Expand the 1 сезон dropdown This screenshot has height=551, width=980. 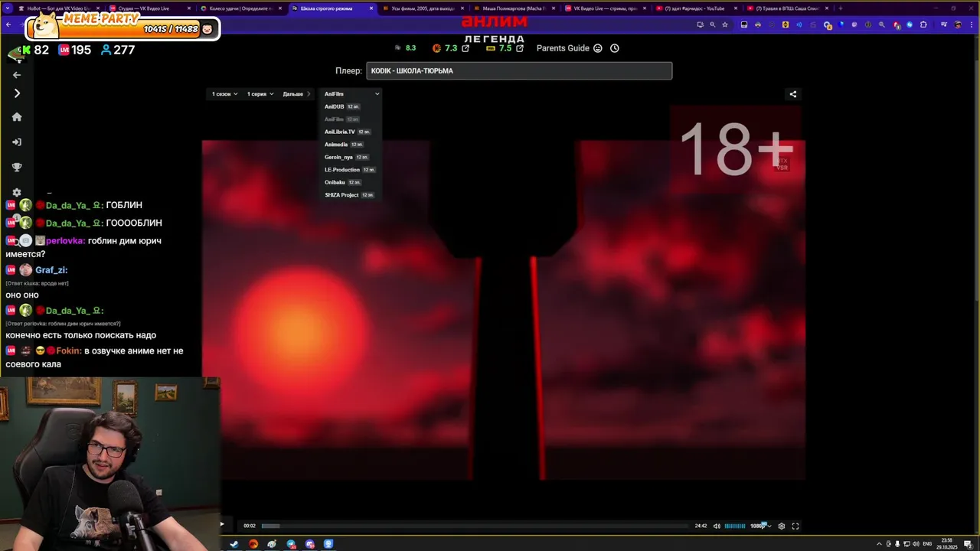(x=224, y=94)
